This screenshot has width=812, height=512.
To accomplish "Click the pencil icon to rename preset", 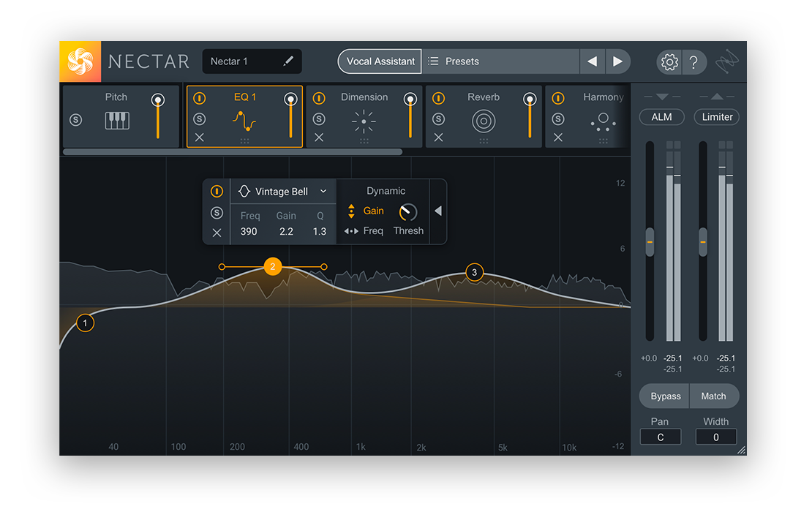I will (x=288, y=61).
